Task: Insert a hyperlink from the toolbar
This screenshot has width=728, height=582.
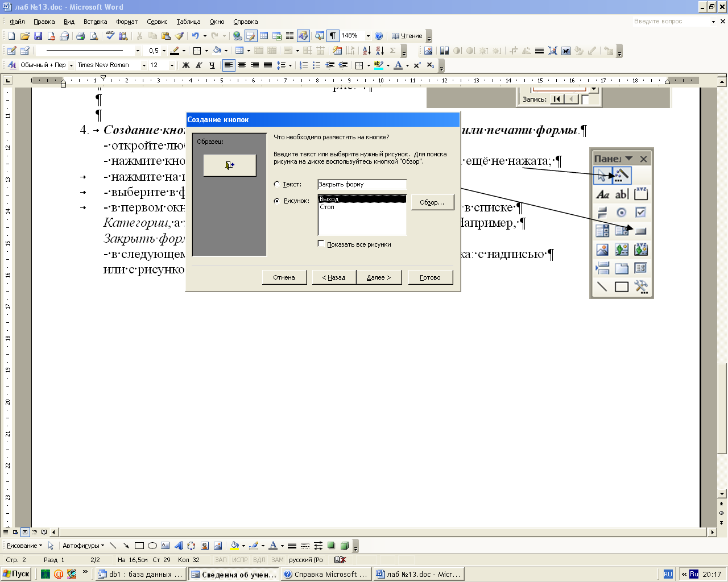Action: pos(238,36)
